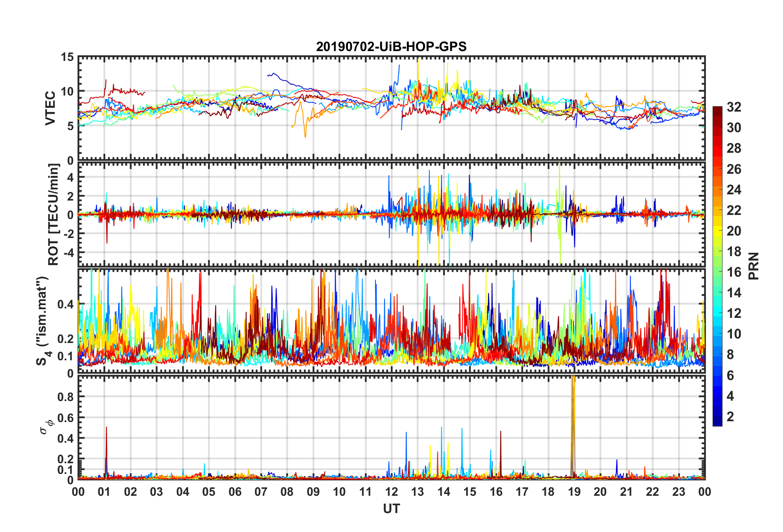Select the S4 ("ism.mat") axis label
This screenshot has height=532, width=783.
42,321
